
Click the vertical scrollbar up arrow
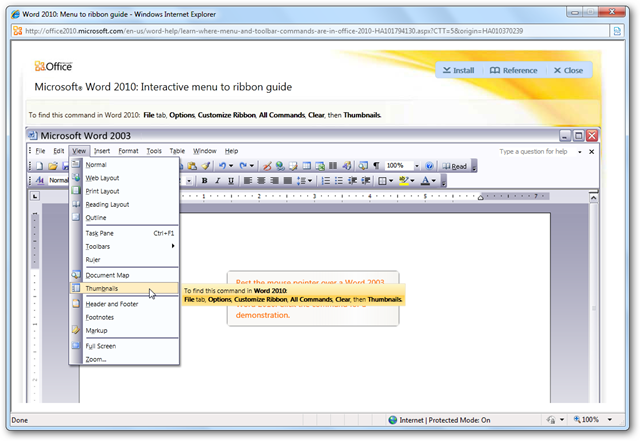[593, 198]
